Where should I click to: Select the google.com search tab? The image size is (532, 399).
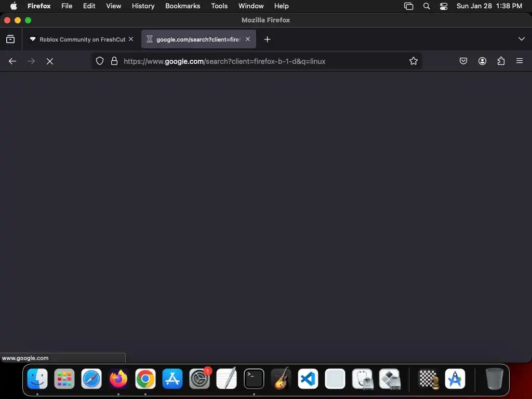pos(198,39)
